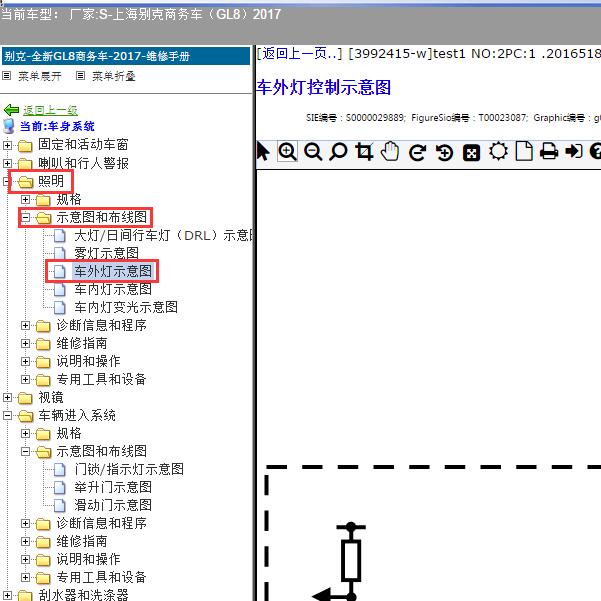Click 菜单展开 expand-menu icon
This screenshot has height=601, width=601.
7,76
